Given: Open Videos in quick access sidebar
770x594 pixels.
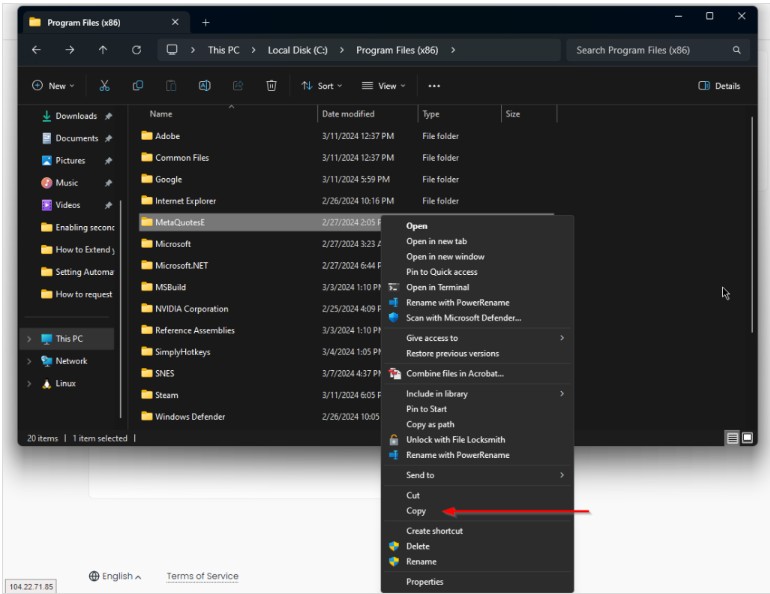Looking at the screenshot, I should tap(68, 205).
